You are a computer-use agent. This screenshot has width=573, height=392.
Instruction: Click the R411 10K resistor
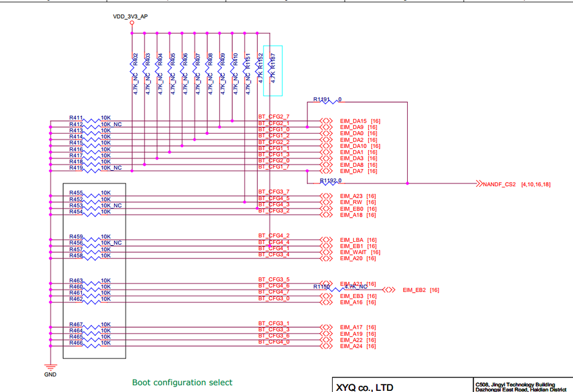(91, 121)
